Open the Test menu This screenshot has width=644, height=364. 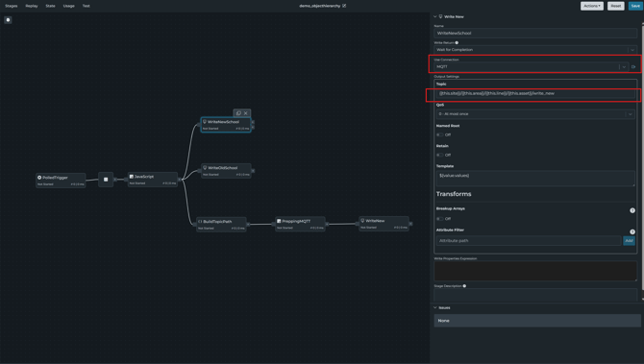[x=86, y=6]
